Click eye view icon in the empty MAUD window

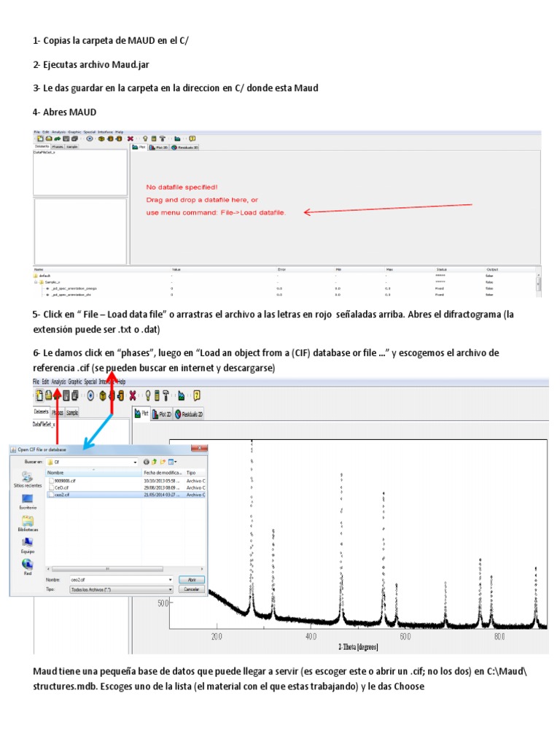pyautogui.click(x=90, y=139)
